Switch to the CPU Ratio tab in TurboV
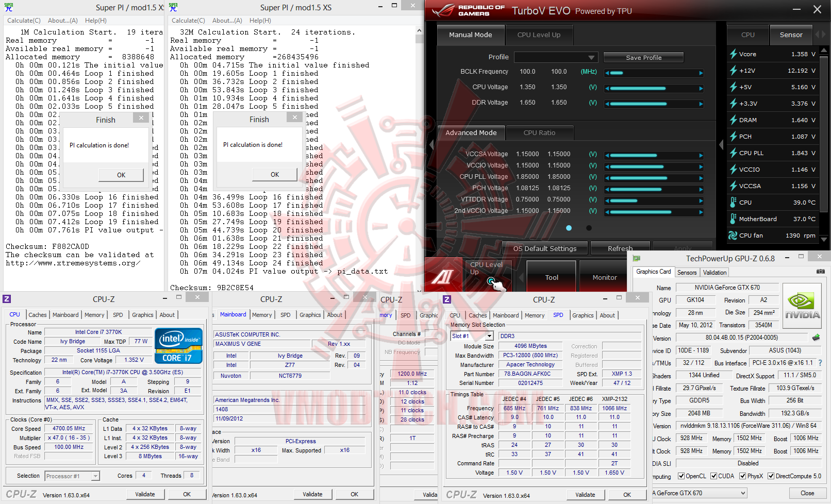This screenshot has width=831, height=504. (540, 133)
